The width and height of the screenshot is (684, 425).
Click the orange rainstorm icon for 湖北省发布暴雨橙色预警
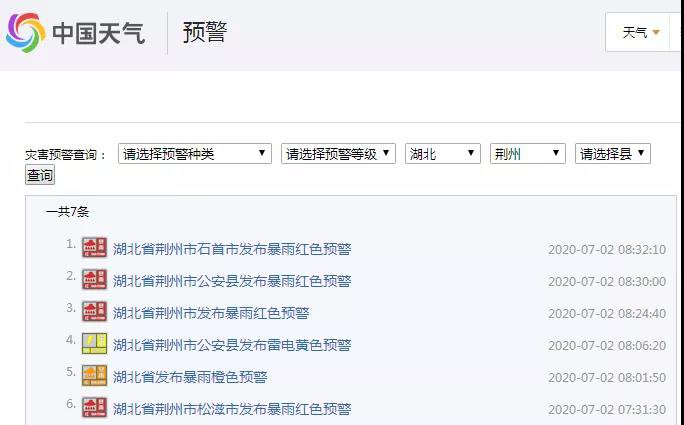click(94, 376)
